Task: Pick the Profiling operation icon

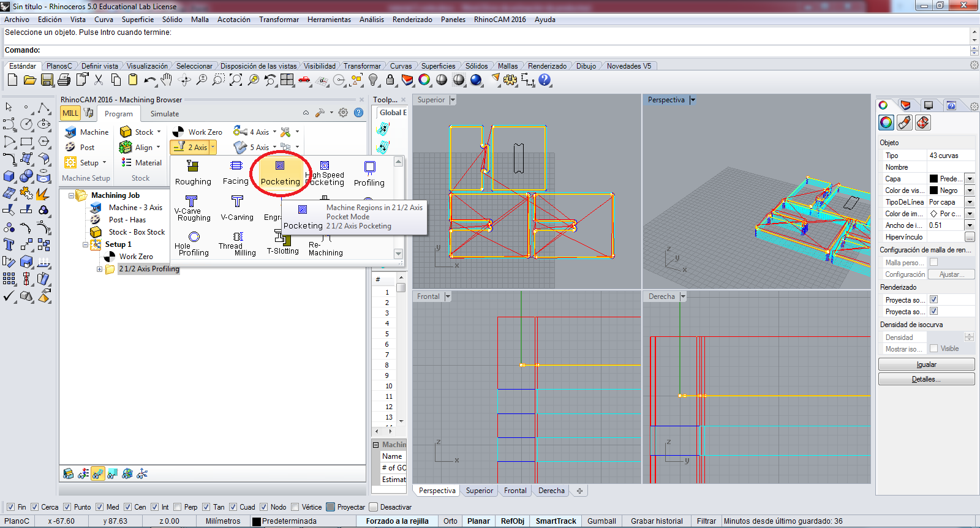Action: pyautogui.click(x=369, y=173)
